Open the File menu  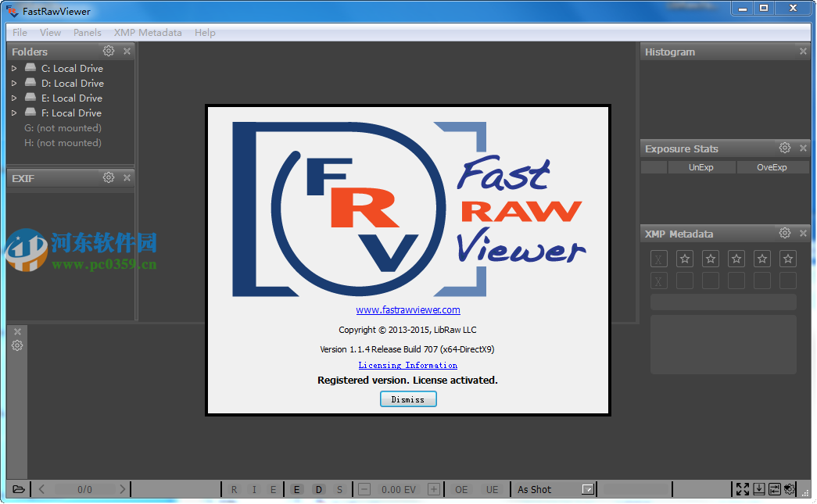[19, 32]
